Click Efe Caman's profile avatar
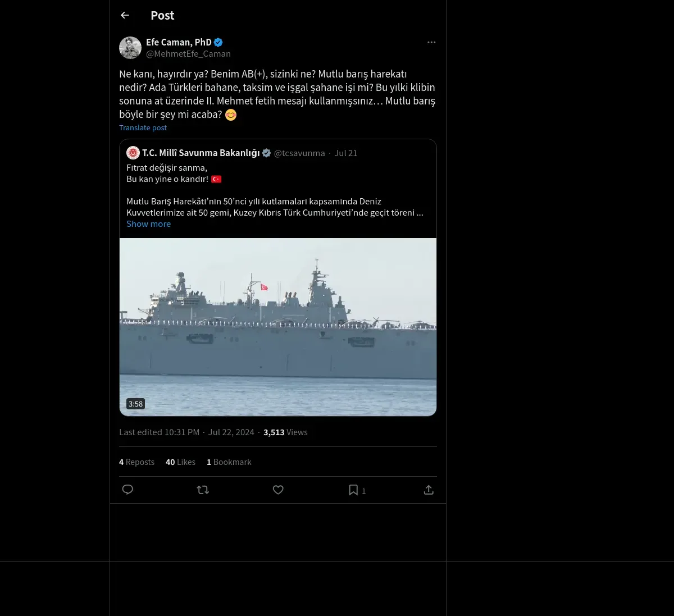Screen dimensions: 674x616 pyautogui.click(x=130, y=48)
